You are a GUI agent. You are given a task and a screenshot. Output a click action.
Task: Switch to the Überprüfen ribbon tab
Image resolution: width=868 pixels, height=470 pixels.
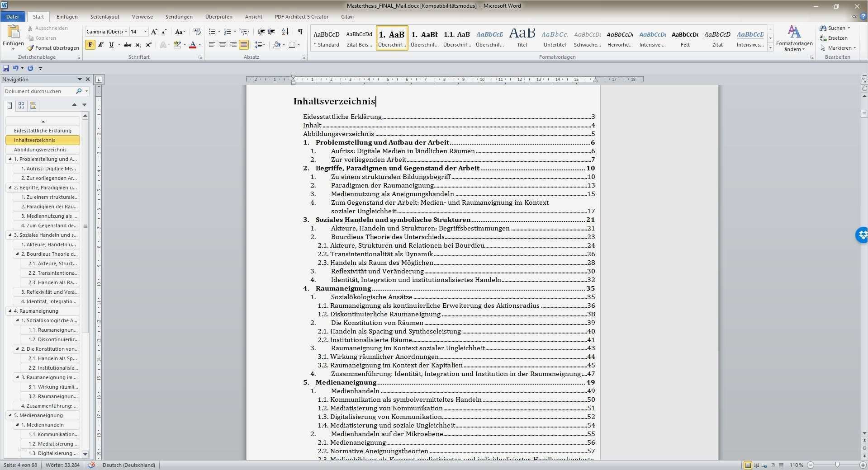(218, 17)
